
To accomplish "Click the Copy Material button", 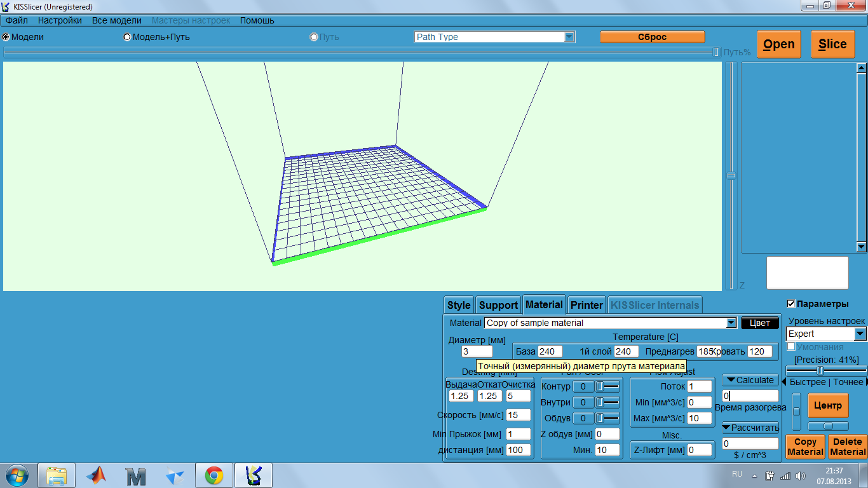I will pos(805,447).
